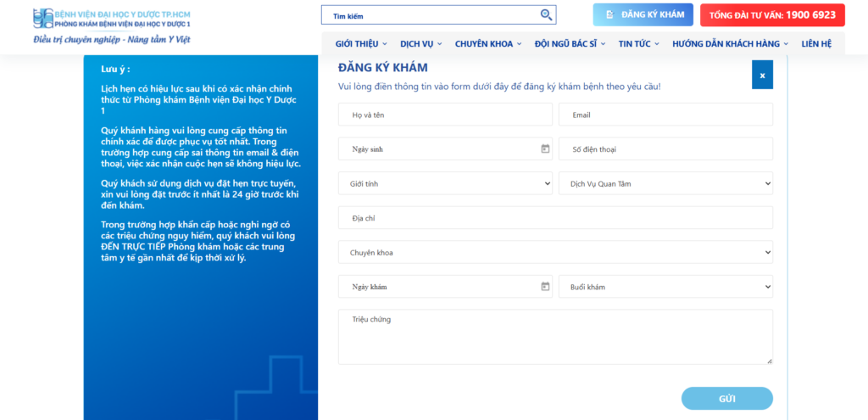Viewport: 868px width, 420px height.
Task: Click the search magnifier icon
Action: (x=546, y=14)
